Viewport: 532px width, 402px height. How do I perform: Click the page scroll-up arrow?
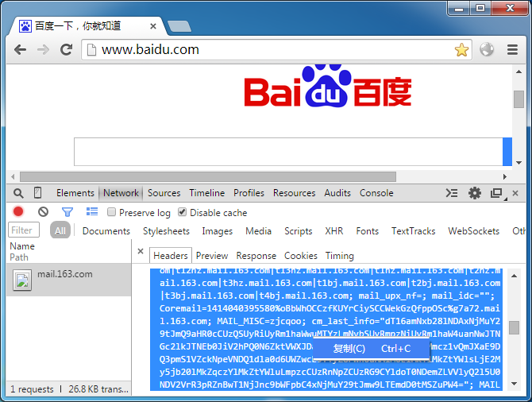pyautogui.click(x=519, y=72)
